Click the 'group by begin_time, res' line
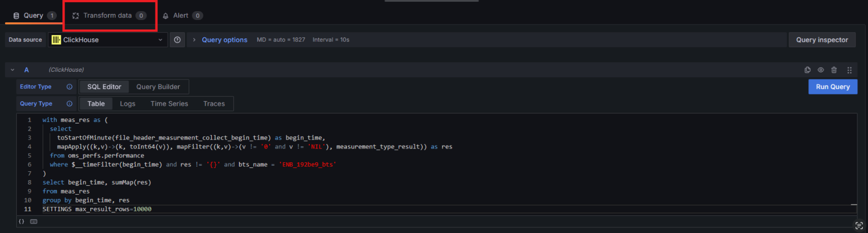This screenshot has height=233, width=868. coord(86,200)
